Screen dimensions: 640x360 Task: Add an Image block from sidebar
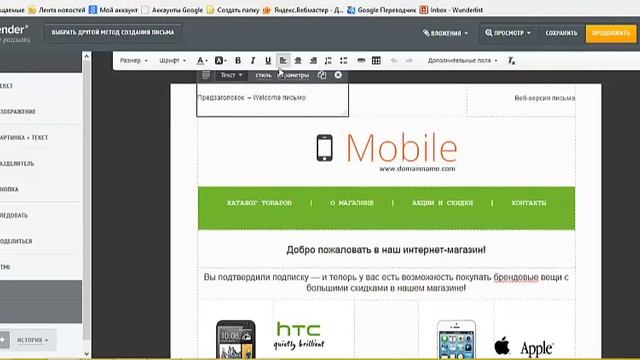pyautogui.click(x=41, y=111)
